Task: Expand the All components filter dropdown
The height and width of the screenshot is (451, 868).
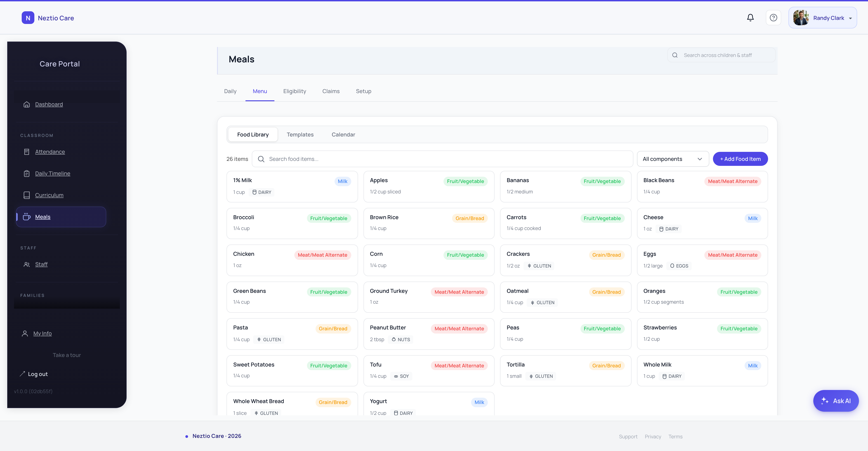Action: [x=672, y=159]
